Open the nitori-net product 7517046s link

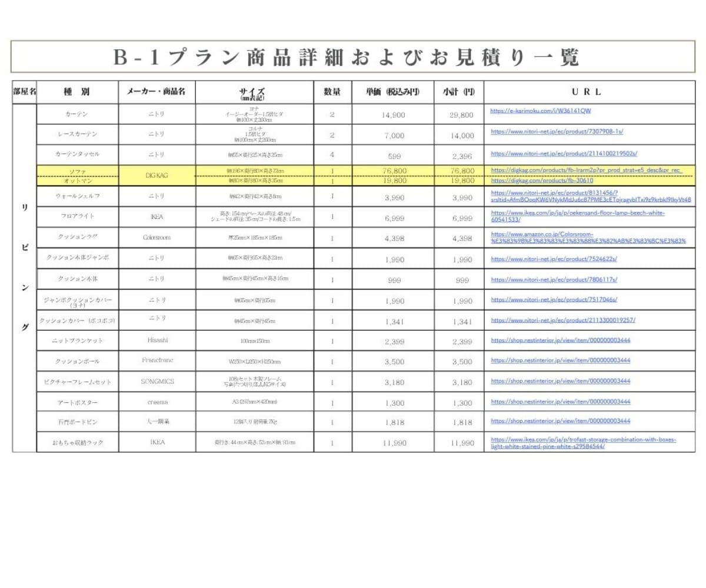[x=554, y=299]
